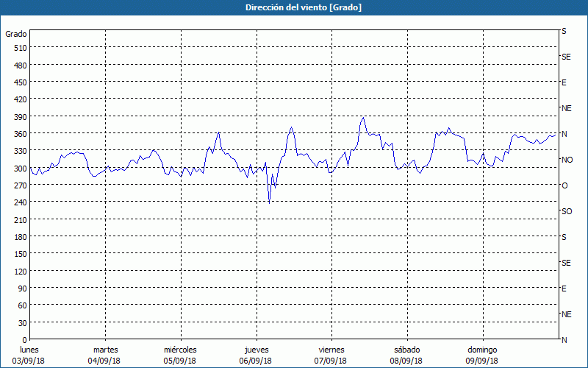Click the 'E' compass label at 450 level
Image resolution: width=588 pixels, height=368 pixels.
pos(564,82)
